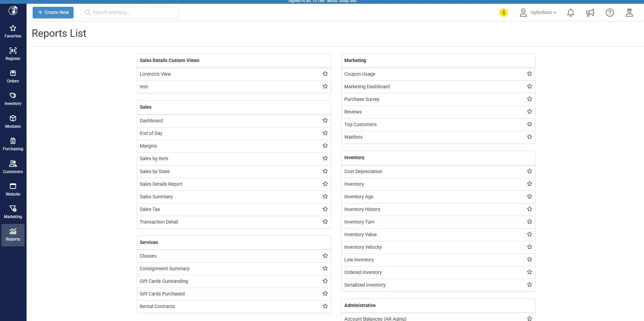Open the Register sidebar icon
This screenshot has width=644, height=321.
13,54
